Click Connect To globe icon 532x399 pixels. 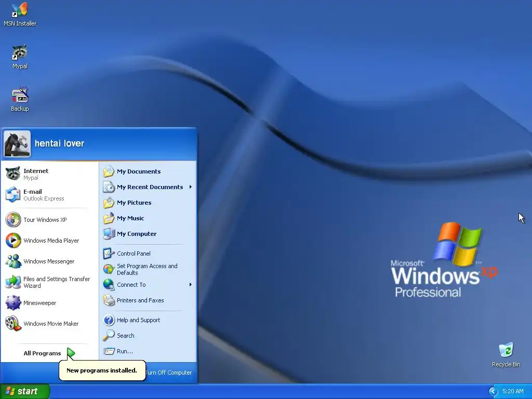[109, 285]
